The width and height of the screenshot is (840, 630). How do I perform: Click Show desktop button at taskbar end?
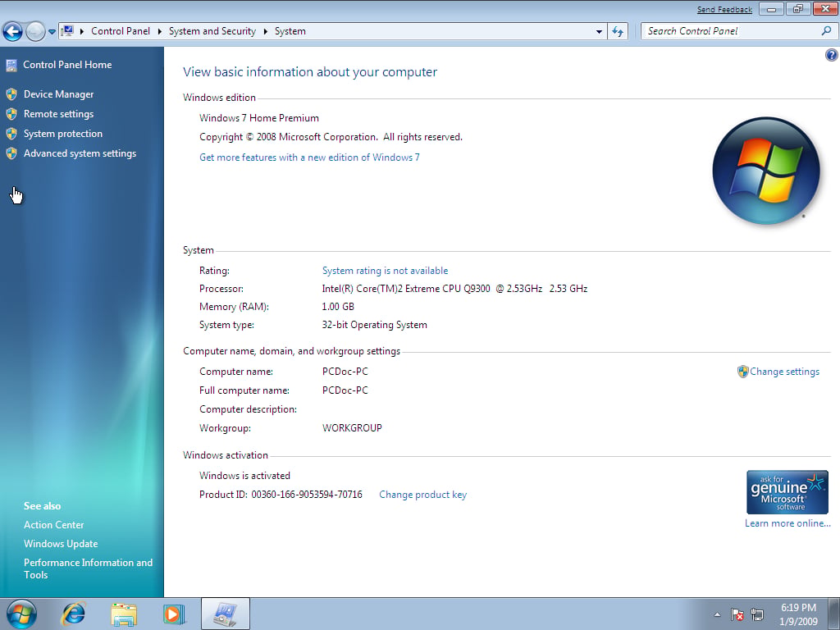(x=834, y=614)
